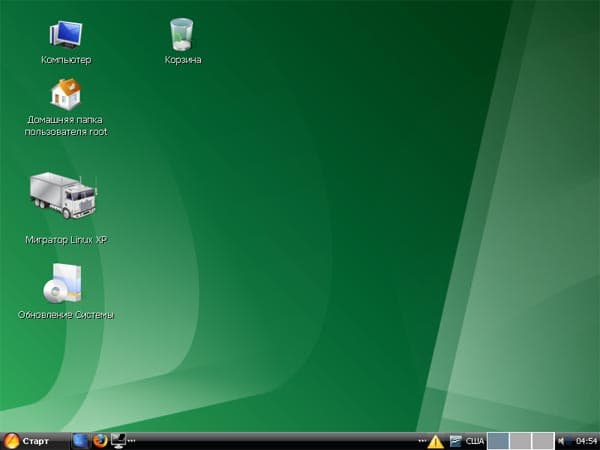
Task: Open the terminal monitor icon in taskbar
Action: [118, 441]
